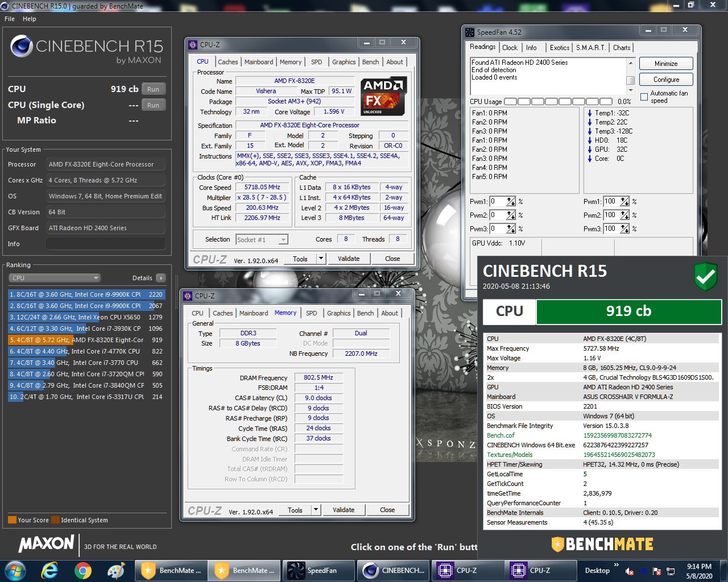Expand taskbar Desktop toolbar chevron
The image size is (728, 582).
click(616, 565)
